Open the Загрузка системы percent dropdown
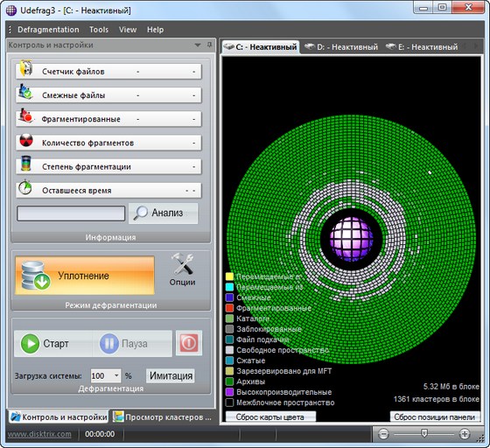The height and width of the screenshot is (448, 490). tap(116, 375)
